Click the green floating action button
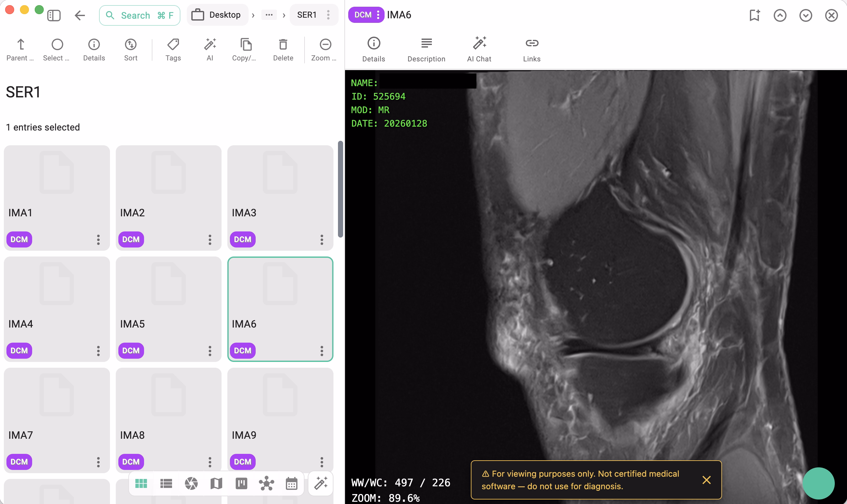The image size is (847, 504). [x=818, y=483]
